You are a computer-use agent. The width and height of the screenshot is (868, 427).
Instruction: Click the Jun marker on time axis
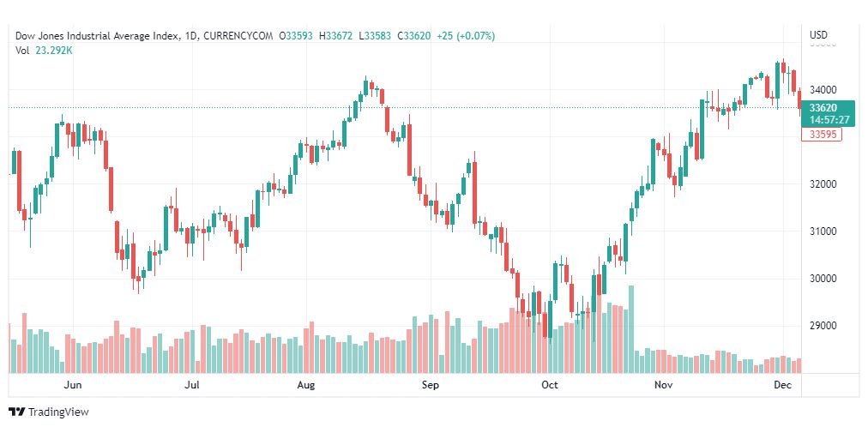tap(74, 385)
